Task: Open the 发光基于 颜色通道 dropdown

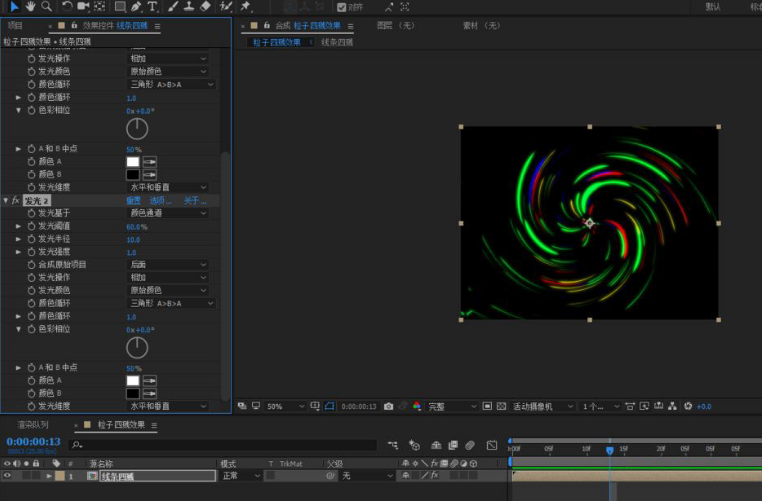Action: [x=168, y=213]
